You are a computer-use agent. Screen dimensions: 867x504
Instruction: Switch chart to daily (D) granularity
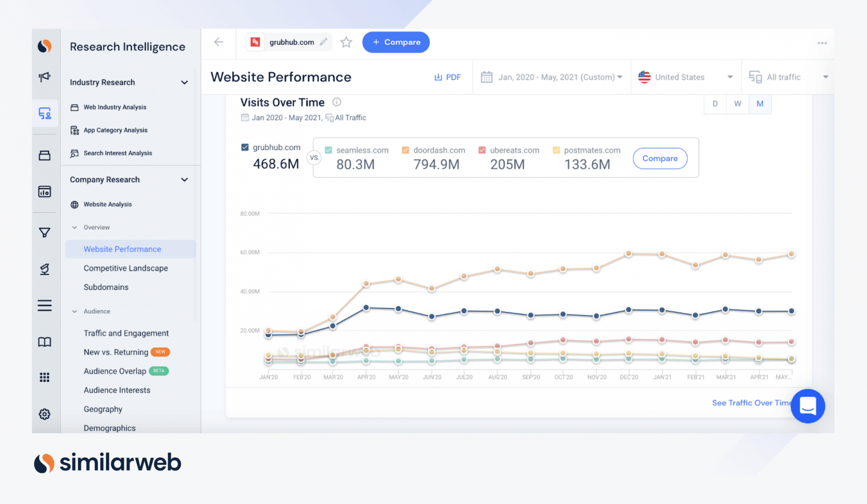coord(715,104)
